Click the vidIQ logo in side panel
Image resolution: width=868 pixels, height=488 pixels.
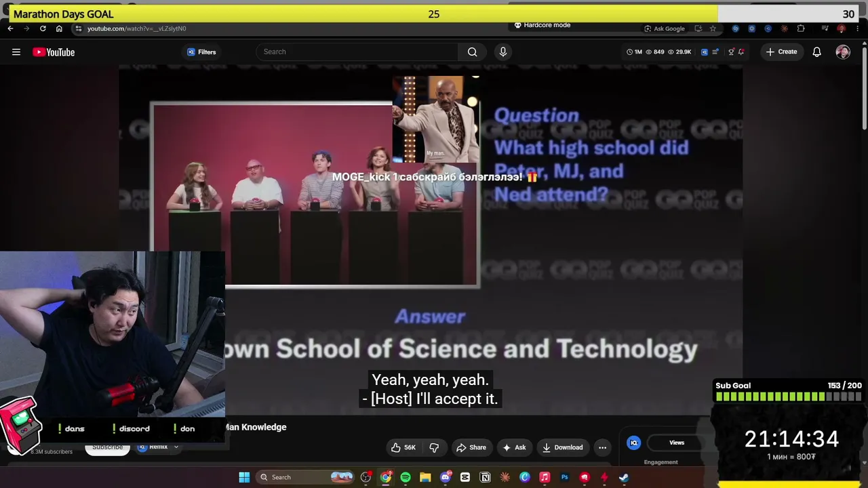tap(633, 443)
